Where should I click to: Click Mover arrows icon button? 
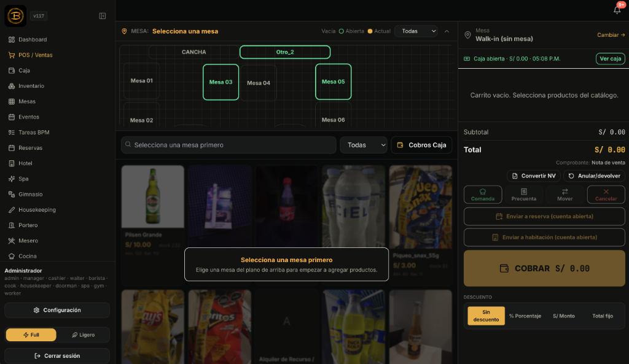[565, 195]
